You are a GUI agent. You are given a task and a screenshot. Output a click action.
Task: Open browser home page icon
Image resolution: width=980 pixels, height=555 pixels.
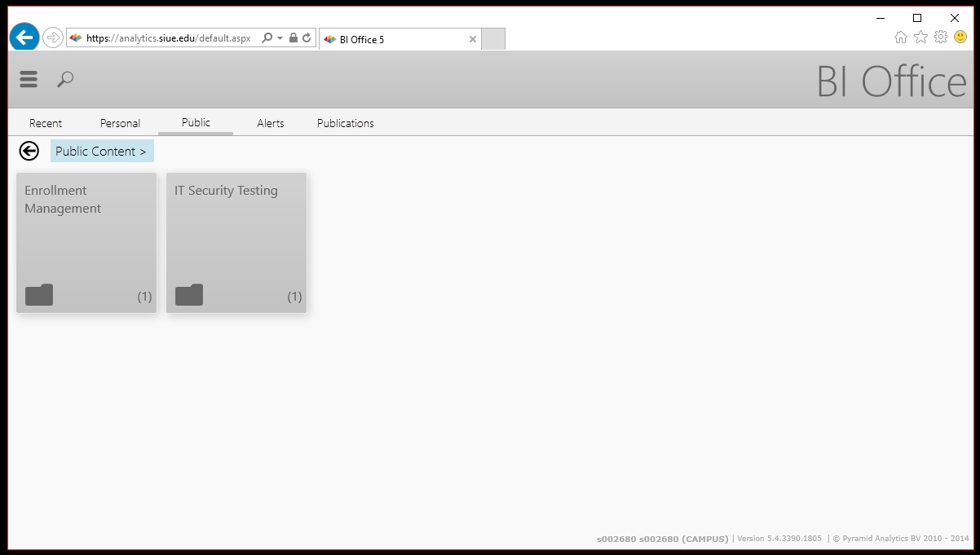[900, 37]
